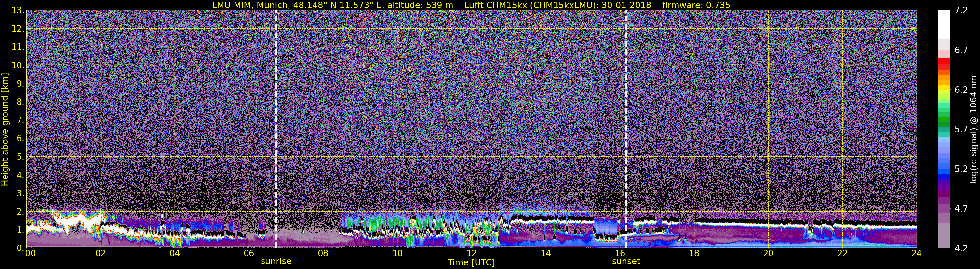This screenshot has width=980, height=269.
Task: Click the height tick label '11.'
Action: point(18,47)
